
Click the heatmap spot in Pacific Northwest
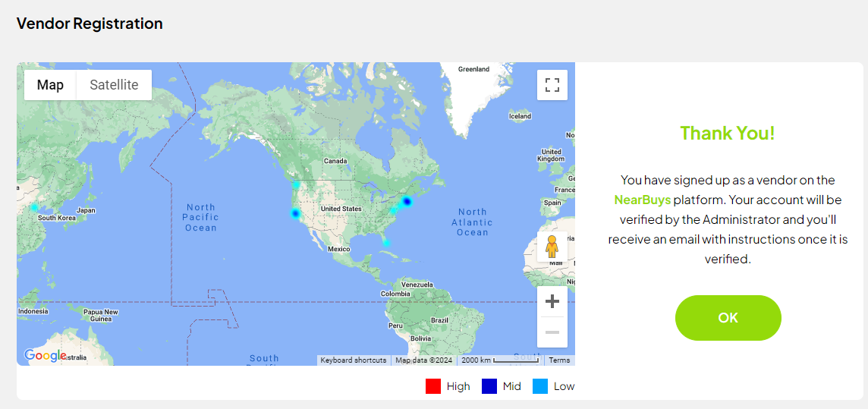coord(297,185)
